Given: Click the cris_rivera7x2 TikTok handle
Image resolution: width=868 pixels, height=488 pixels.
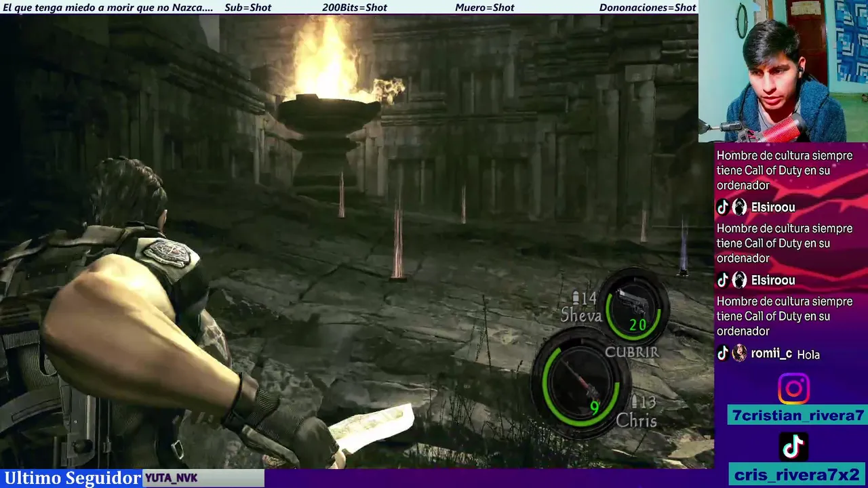Looking at the screenshot, I should coord(797,474).
